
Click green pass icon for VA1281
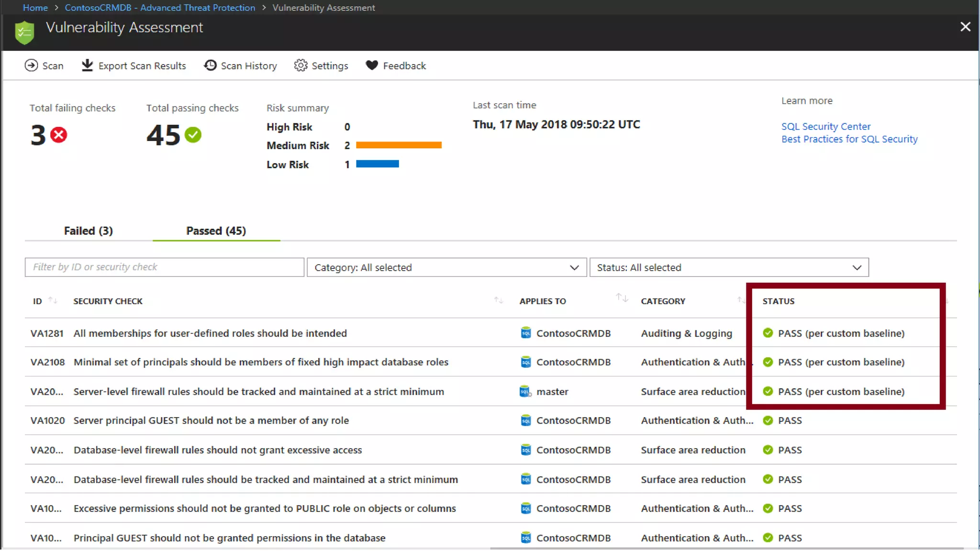[768, 333]
